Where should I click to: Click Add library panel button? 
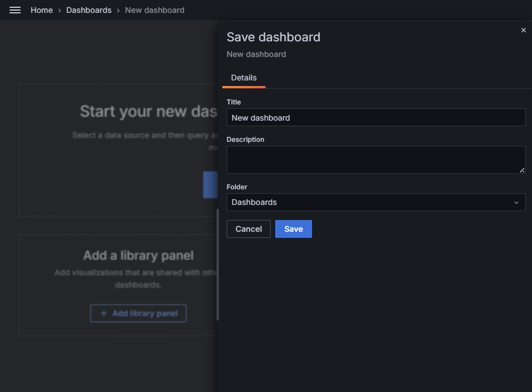[138, 313]
